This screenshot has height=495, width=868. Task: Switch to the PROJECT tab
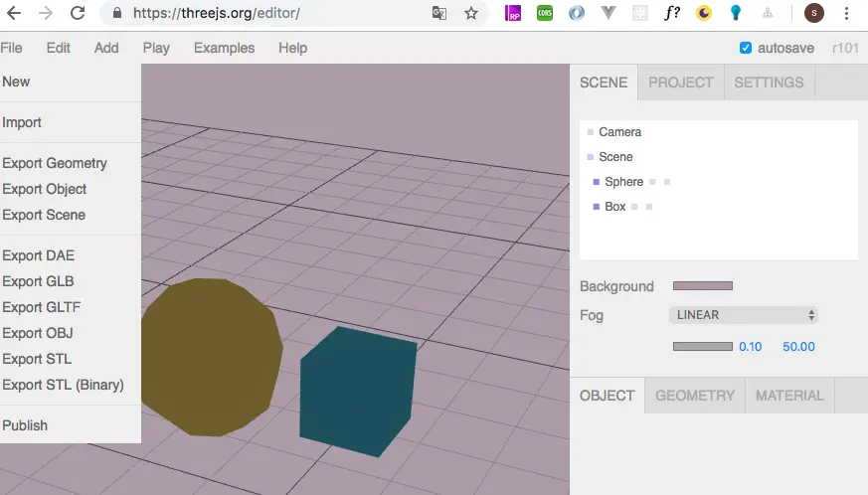click(x=681, y=82)
